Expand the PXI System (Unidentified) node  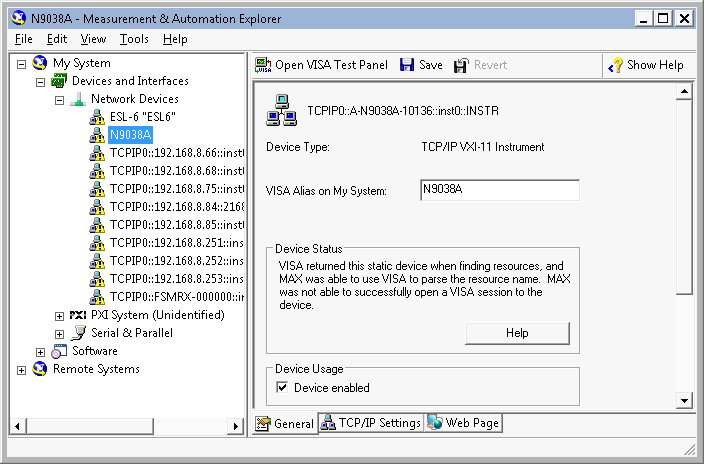(x=59, y=316)
